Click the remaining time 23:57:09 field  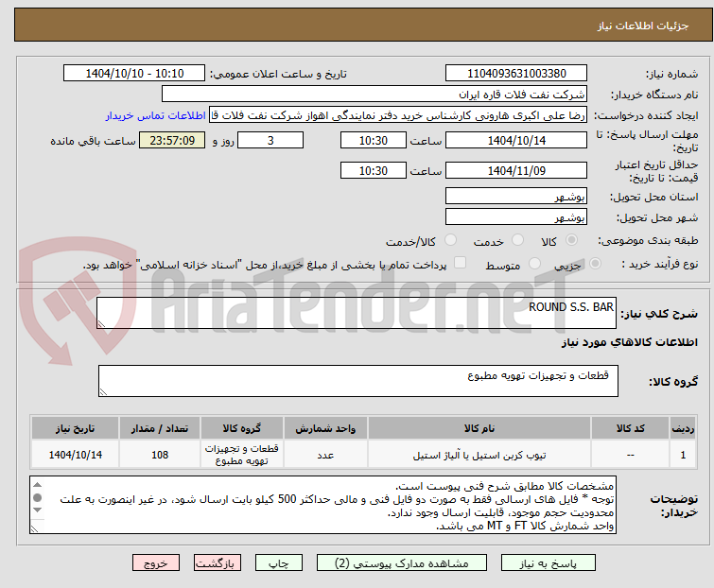(172, 140)
